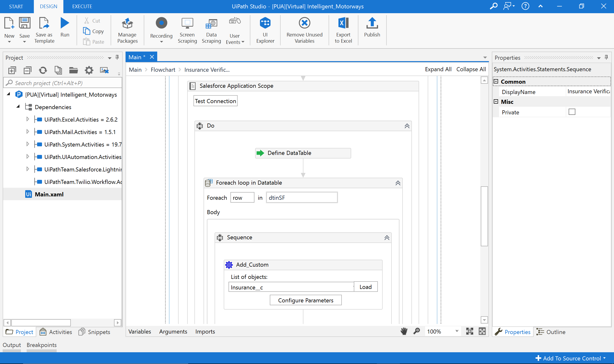Toggle the Private checkbox
Screen dimensions: 614x364
click(x=572, y=112)
